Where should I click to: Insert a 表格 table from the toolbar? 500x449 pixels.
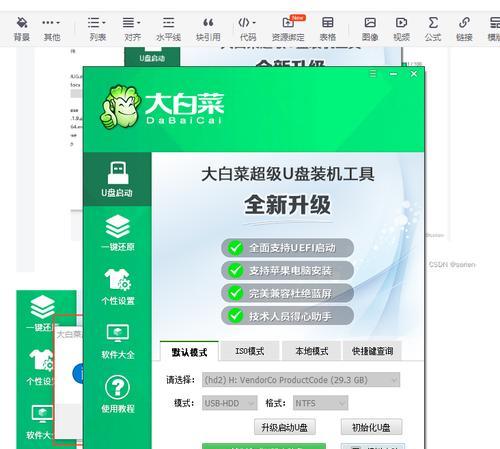click(x=328, y=29)
